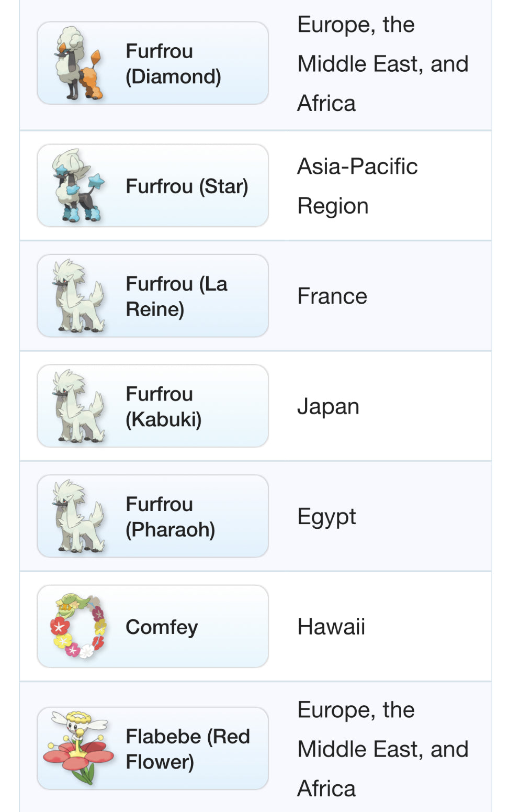Select the Furfrou (La Reine) name text
Viewport: 509px width, 812px height.
[x=176, y=296]
